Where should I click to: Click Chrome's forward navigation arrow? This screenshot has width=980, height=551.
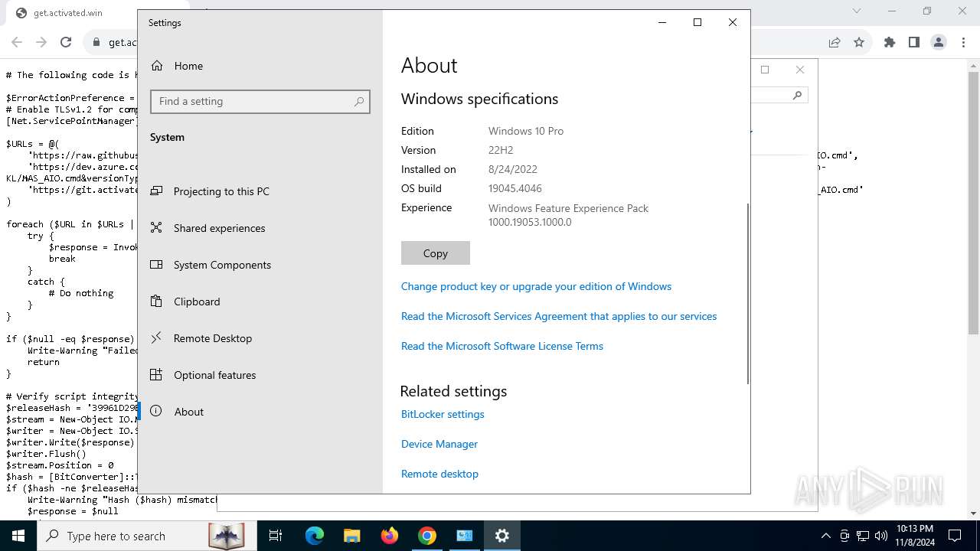point(41,42)
